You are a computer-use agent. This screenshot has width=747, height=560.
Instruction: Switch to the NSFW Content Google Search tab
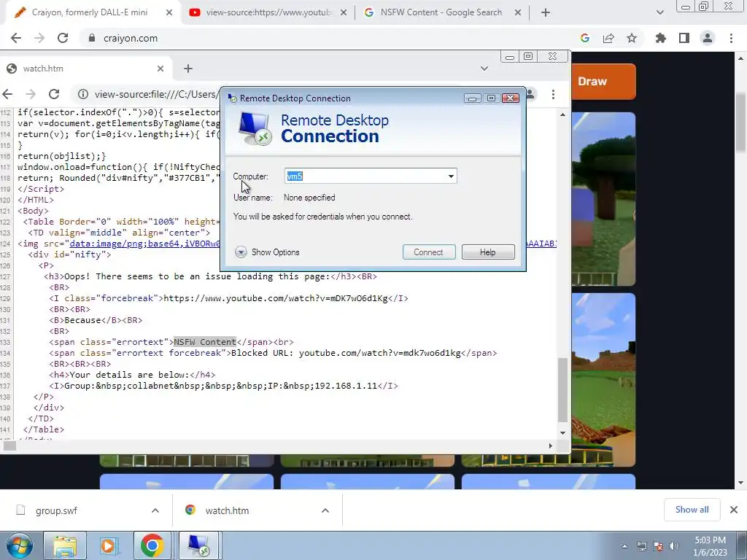point(441,13)
